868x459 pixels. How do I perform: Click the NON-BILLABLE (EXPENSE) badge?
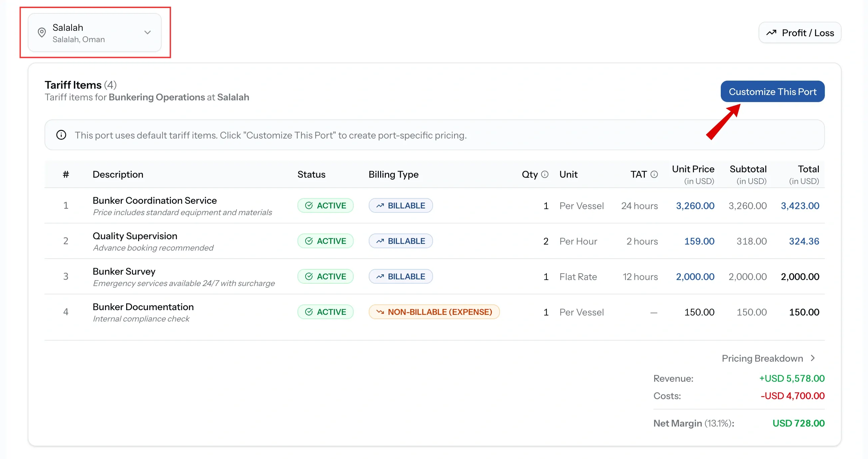pos(434,312)
